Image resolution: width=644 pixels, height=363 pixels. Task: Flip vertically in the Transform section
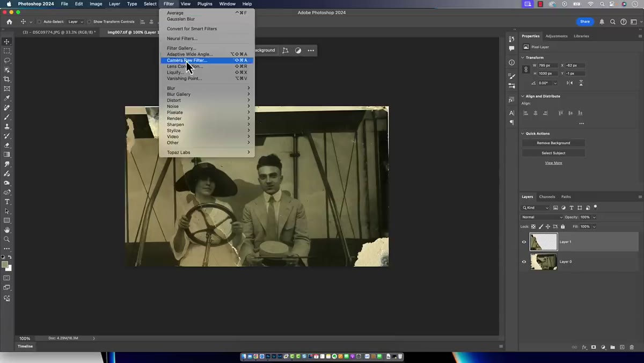(x=581, y=83)
